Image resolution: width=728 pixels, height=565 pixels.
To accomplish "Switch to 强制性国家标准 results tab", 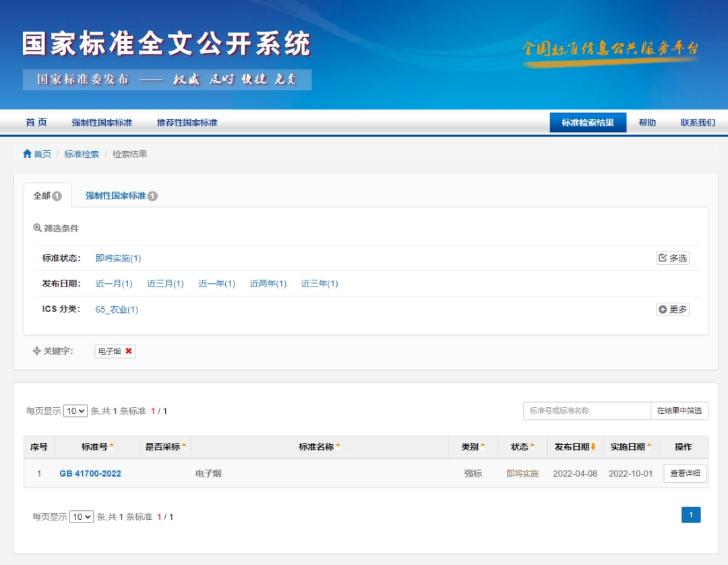I will [x=120, y=196].
